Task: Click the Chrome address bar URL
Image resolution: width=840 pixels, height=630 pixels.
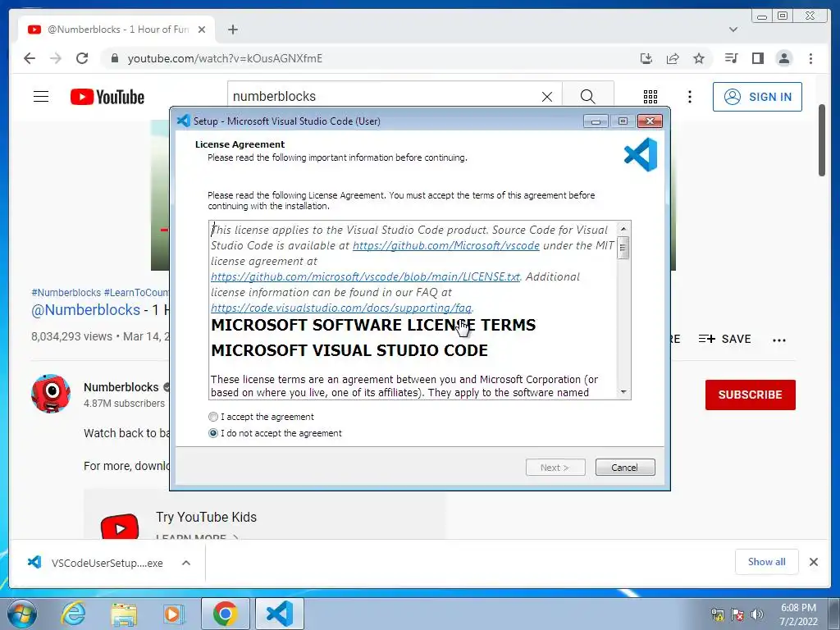Action: click(225, 58)
